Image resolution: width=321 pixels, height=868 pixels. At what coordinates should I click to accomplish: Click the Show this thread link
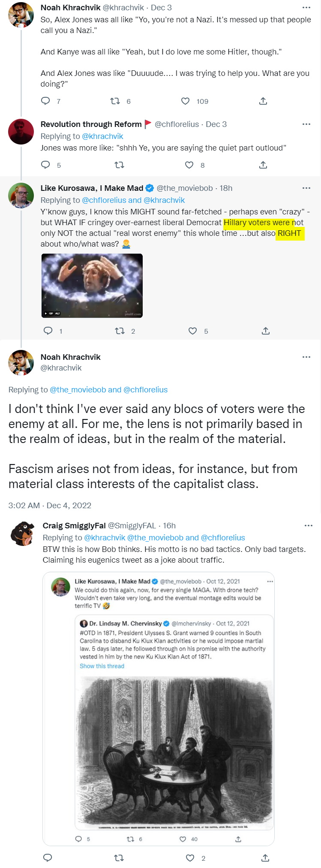tap(102, 666)
